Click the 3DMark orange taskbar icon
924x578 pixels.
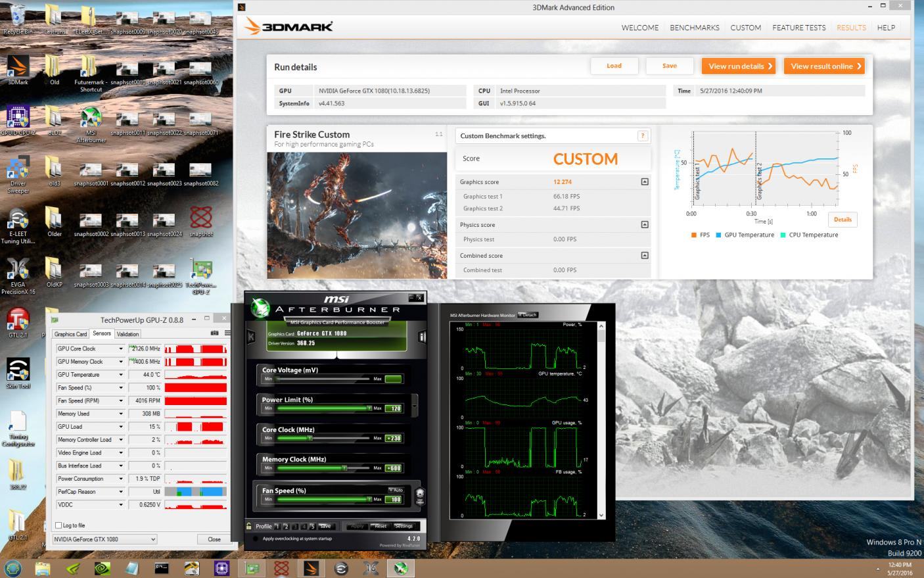tap(312, 568)
